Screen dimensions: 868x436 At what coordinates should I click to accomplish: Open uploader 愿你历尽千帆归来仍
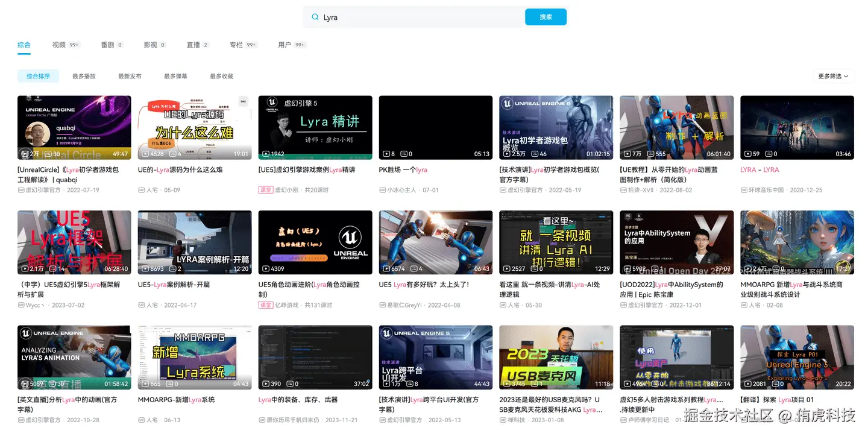293,420
